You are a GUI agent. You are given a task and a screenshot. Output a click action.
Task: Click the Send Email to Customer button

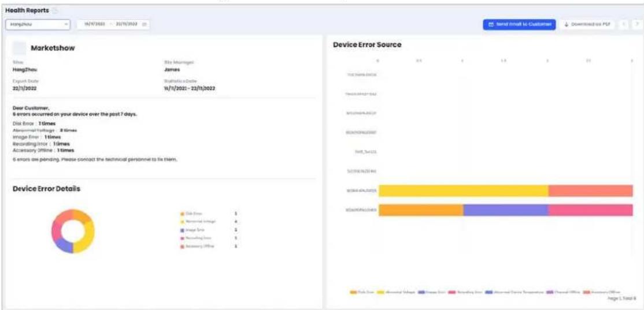tap(520, 24)
